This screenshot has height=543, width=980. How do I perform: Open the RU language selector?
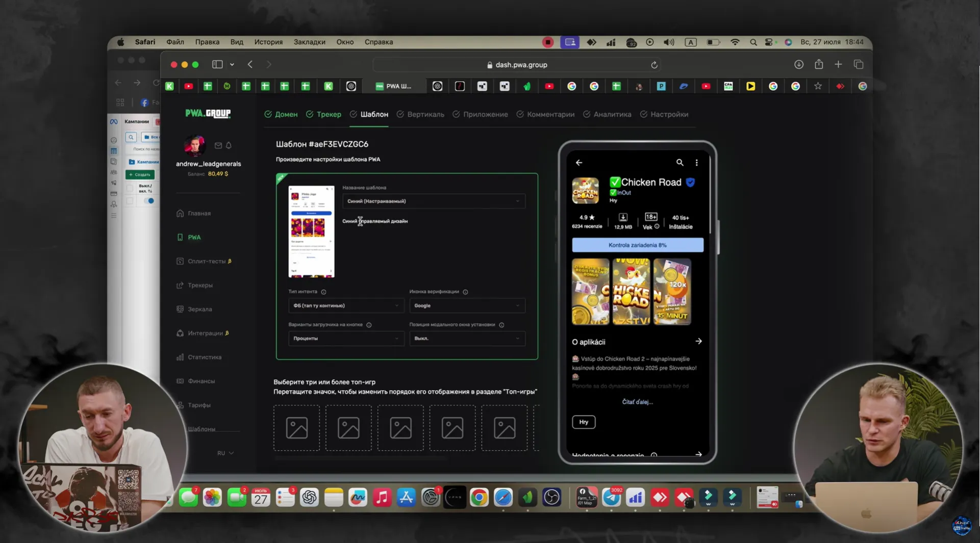click(225, 453)
